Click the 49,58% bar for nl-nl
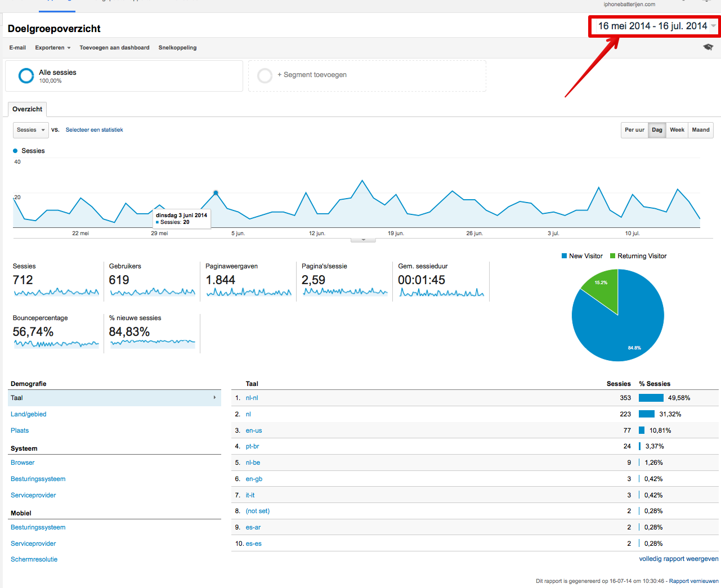Screen dimensions: 721x588 [x=651, y=398]
